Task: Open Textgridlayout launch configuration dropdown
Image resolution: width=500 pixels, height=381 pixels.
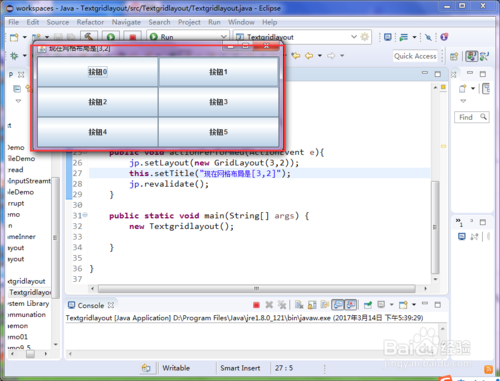Action: 354,37
